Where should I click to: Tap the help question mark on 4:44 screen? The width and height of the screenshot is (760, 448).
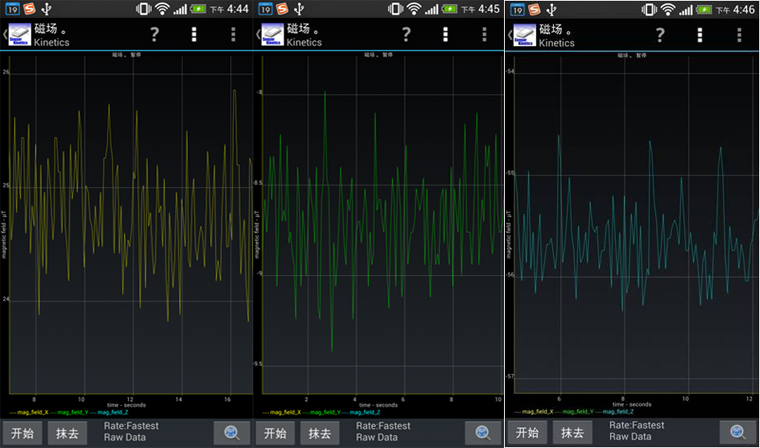point(154,34)
